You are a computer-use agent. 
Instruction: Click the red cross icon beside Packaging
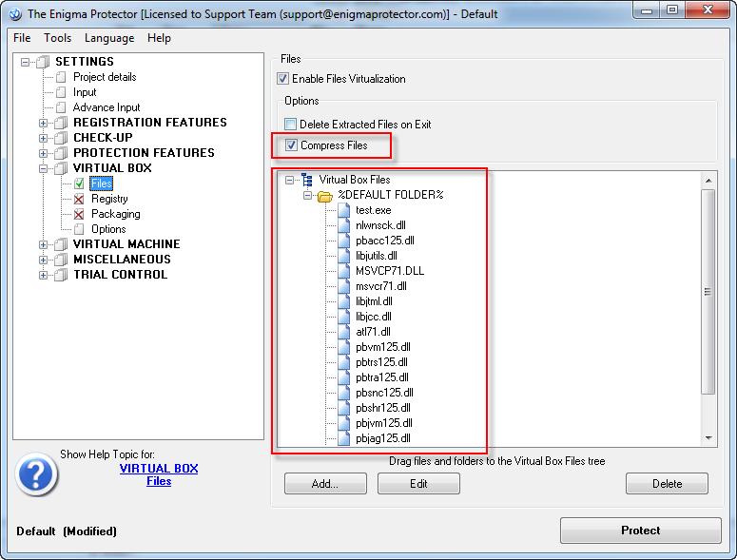79,214
